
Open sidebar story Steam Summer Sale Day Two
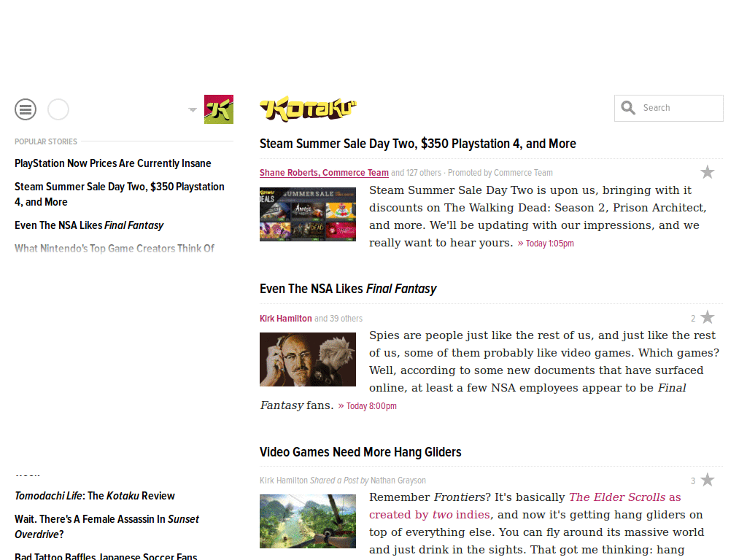[119, 194]
